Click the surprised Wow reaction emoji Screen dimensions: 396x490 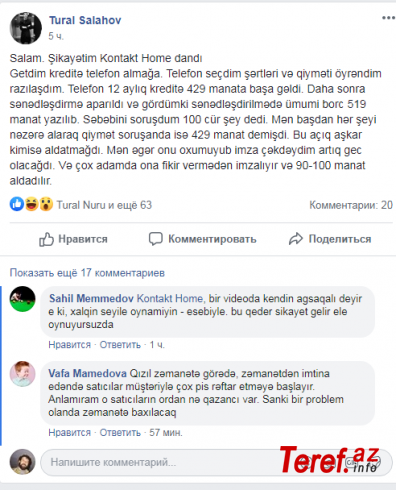(46, 204)
